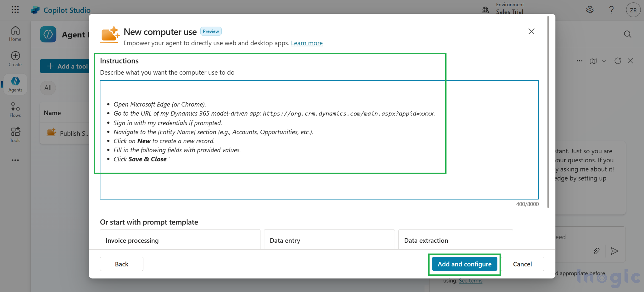Open the Publish S.. tool row
The image size is (644, 292).
point(65,133)
